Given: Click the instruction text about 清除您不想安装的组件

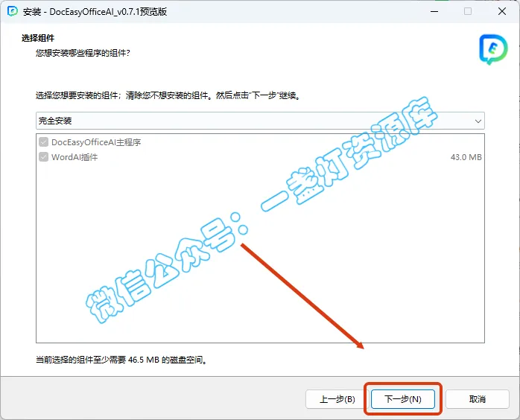Looking at the screenshot, I should [168, 95].
